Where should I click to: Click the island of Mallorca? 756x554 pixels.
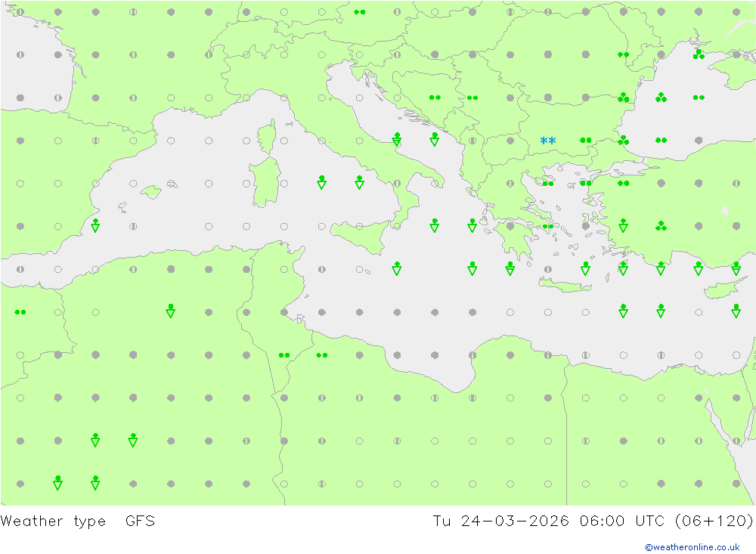point(151,191)
